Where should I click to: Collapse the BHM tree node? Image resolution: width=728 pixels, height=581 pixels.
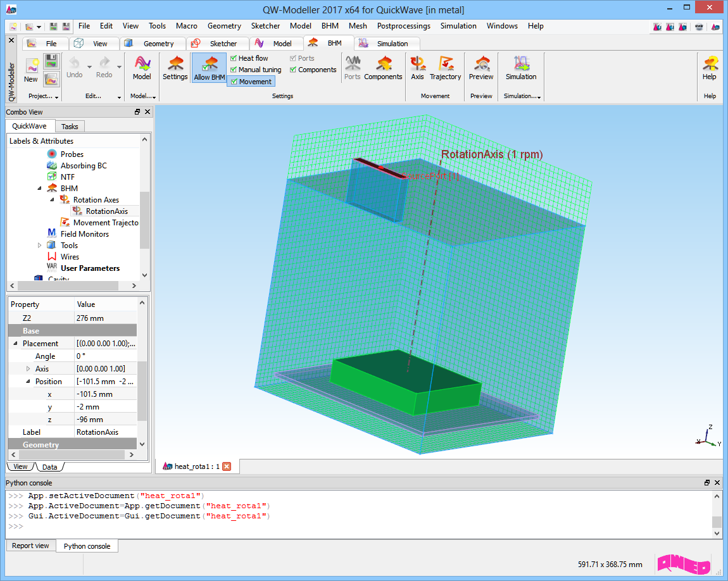click(x=39, y=189)
